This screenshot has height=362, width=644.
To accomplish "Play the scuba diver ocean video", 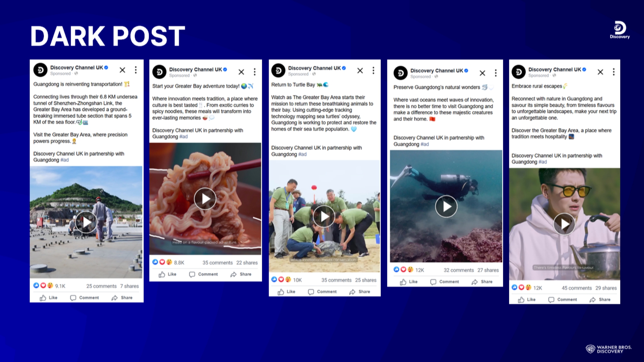I will pyautogui.click(x=446, y=206).
